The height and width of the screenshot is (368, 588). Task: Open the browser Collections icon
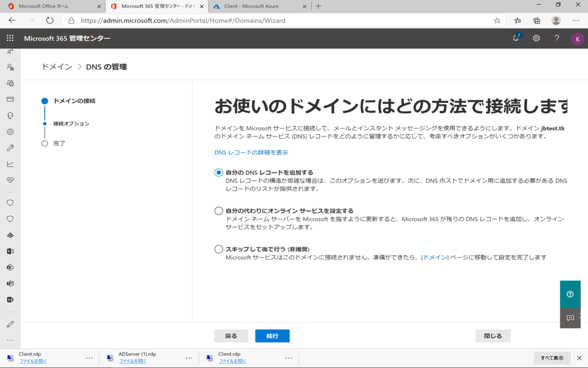click(x=537, y=21)
